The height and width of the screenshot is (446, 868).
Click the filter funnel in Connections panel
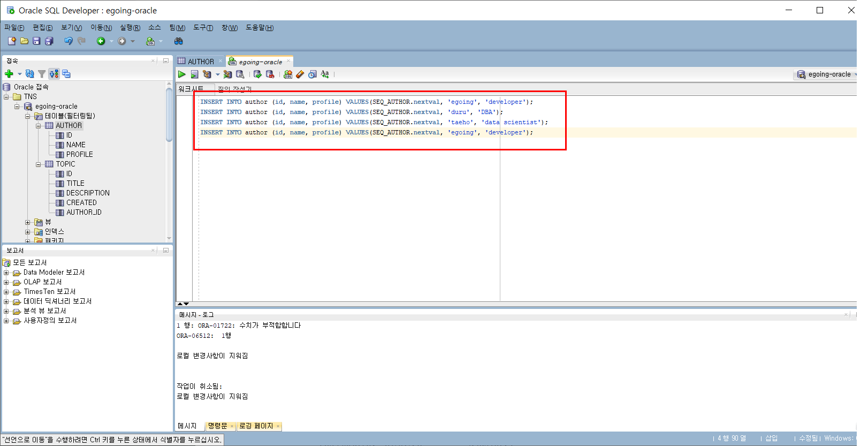click(42, 74)
